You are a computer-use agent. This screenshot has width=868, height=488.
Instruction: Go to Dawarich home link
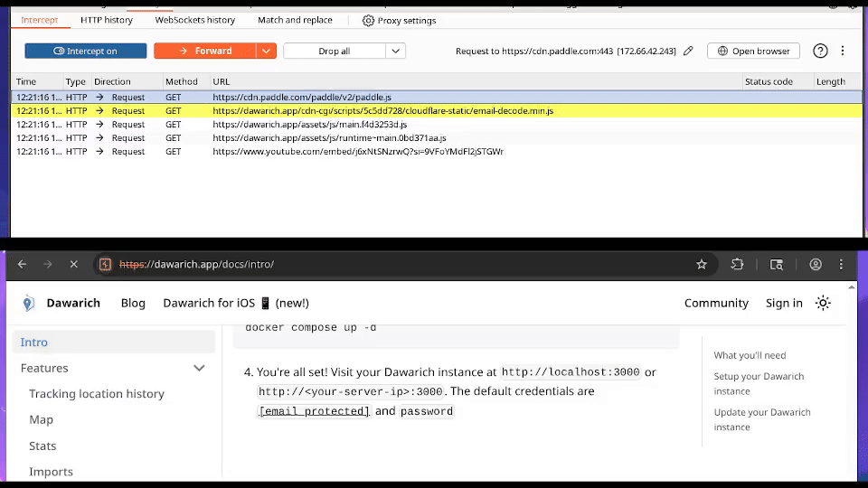[x=73, y=304]
